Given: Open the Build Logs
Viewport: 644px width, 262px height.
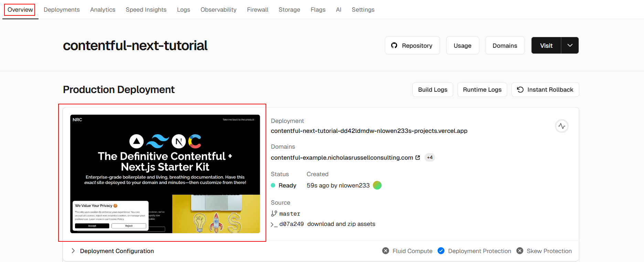Looking at the screenshot, I should coord(432,90).
